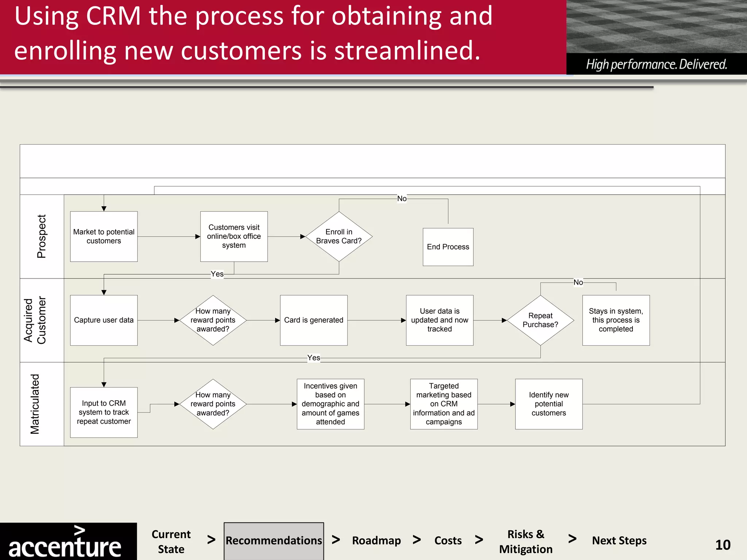747x560 pixels.
Task: Click the chevron between Current State and Recommendations
Action: tap(211, 540)
